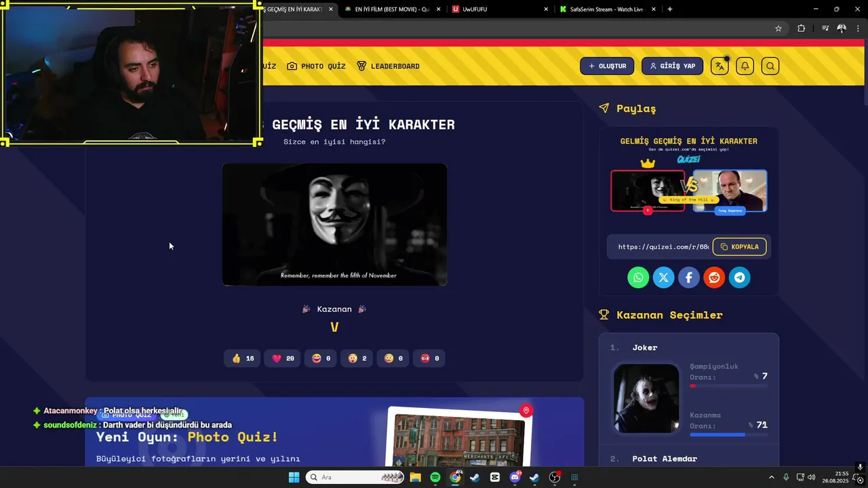Click the taskbar microphone icon
The width and height of the screenshot is (868, 488).
click(x=786, y=477)
